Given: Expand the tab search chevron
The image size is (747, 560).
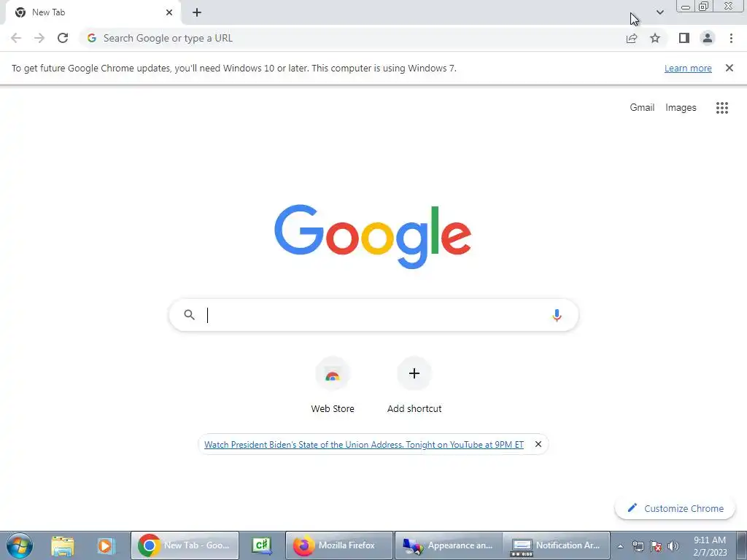Looking at the screenshot, I should click(659, 12).
